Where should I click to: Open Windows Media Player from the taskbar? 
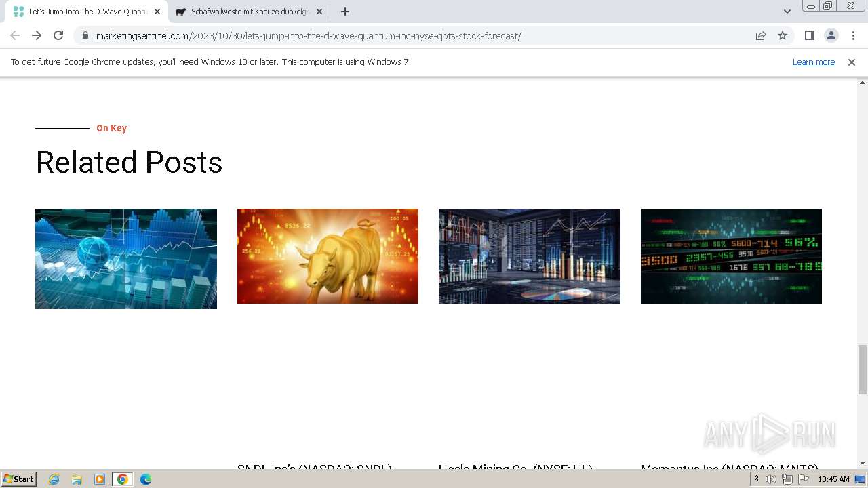[x=100, y=479]
